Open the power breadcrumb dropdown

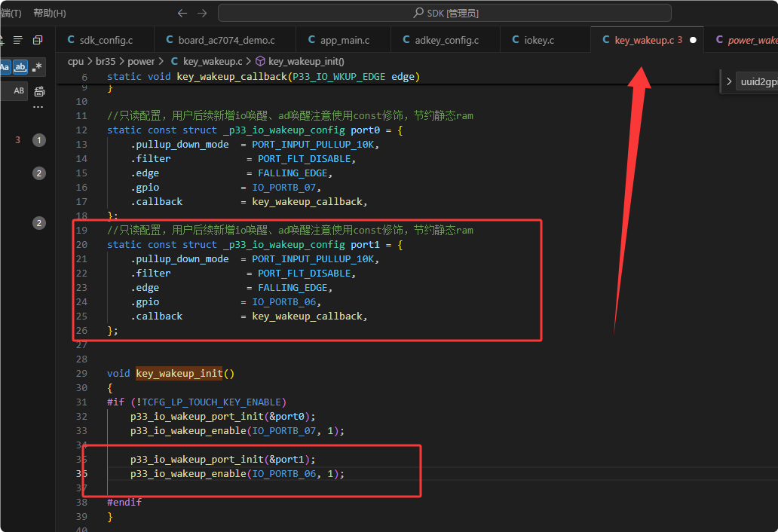[141, 62]
